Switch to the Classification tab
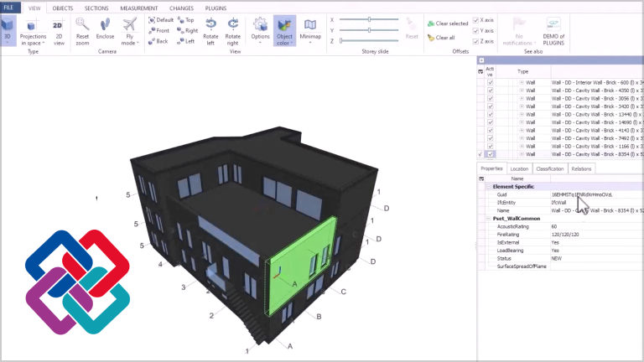 click(550, 168)
